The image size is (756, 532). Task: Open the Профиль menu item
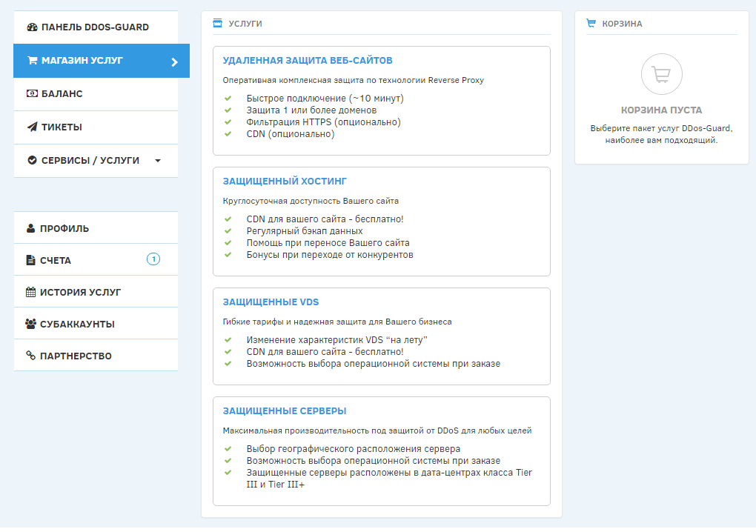(x=96, y=228)
